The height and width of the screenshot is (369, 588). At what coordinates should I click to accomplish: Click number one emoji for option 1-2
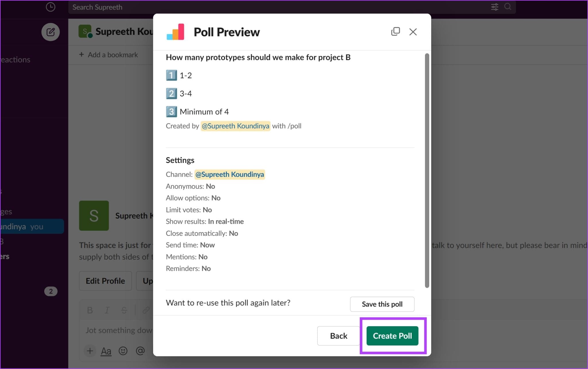coord(171,75)
